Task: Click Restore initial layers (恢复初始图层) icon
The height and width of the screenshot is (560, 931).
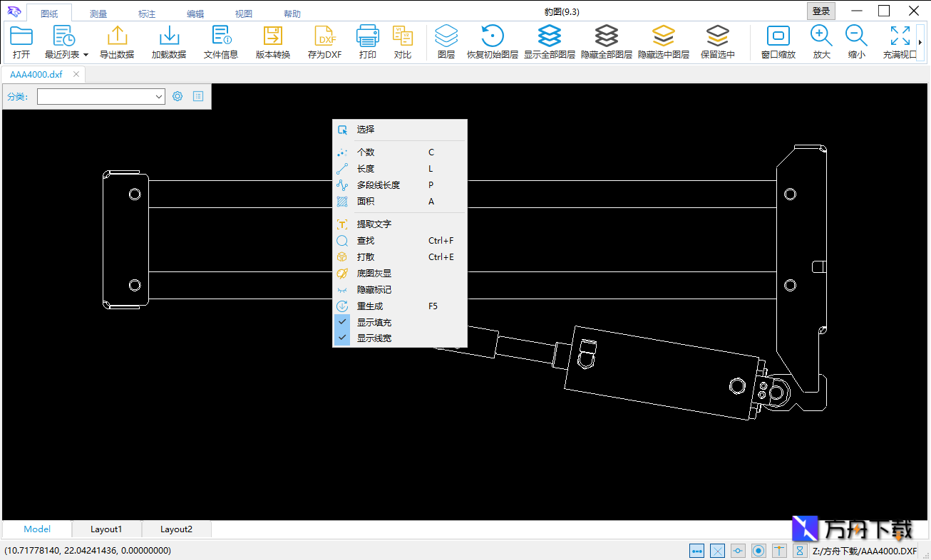Action: pyautogui.click(x=492, y=36)
